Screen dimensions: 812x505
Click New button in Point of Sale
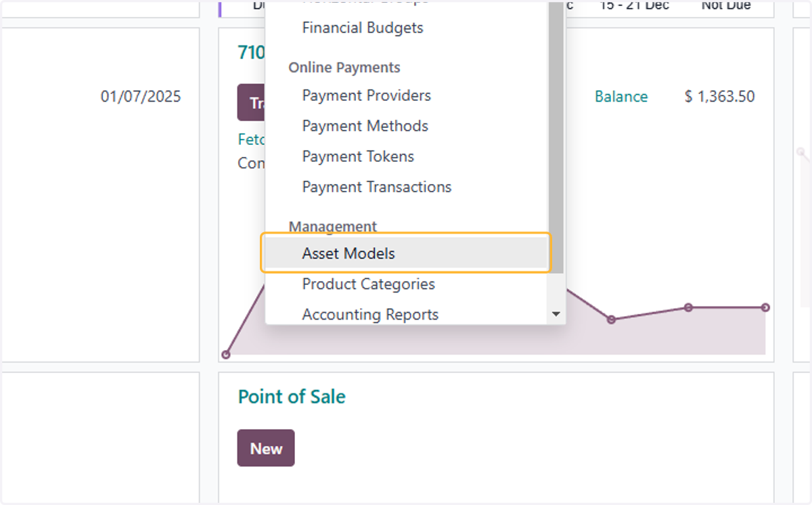[x=266, y=448]
